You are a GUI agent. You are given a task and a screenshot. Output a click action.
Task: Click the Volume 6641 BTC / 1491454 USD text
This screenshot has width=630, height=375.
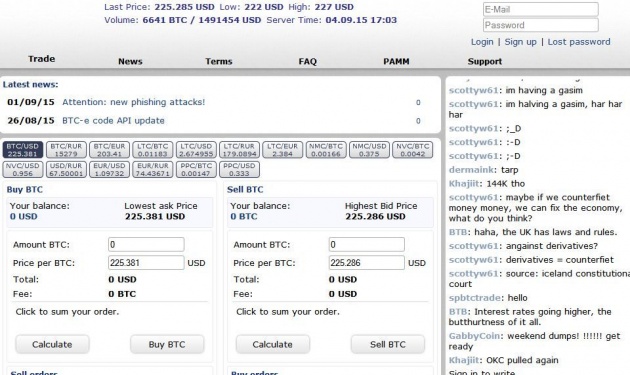202,20
